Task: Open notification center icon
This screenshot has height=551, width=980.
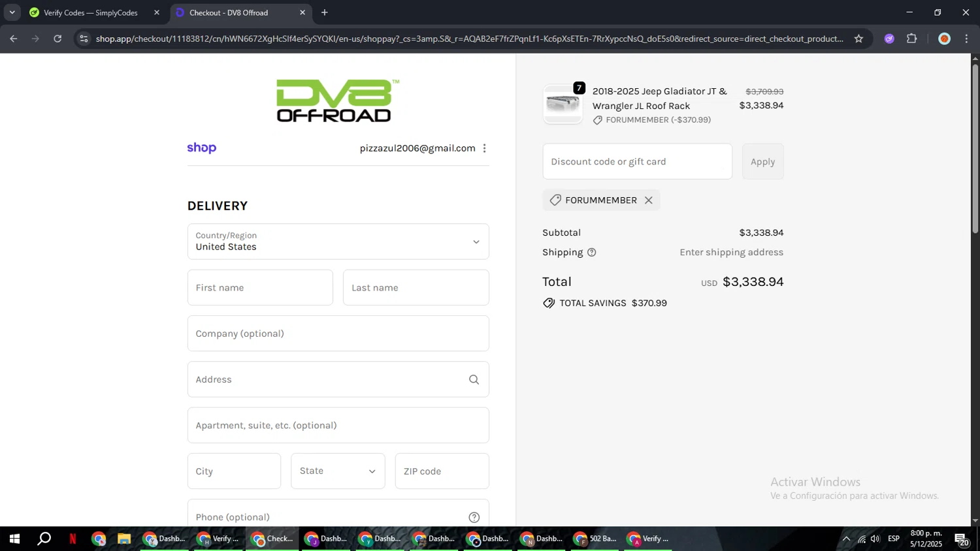Action: click(962, 539)
